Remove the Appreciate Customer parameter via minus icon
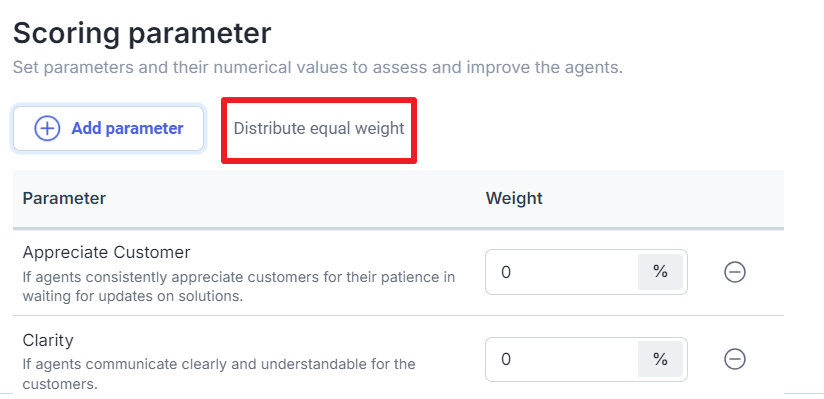This screenshot has height=399, width=824. (x=735, y=272)
